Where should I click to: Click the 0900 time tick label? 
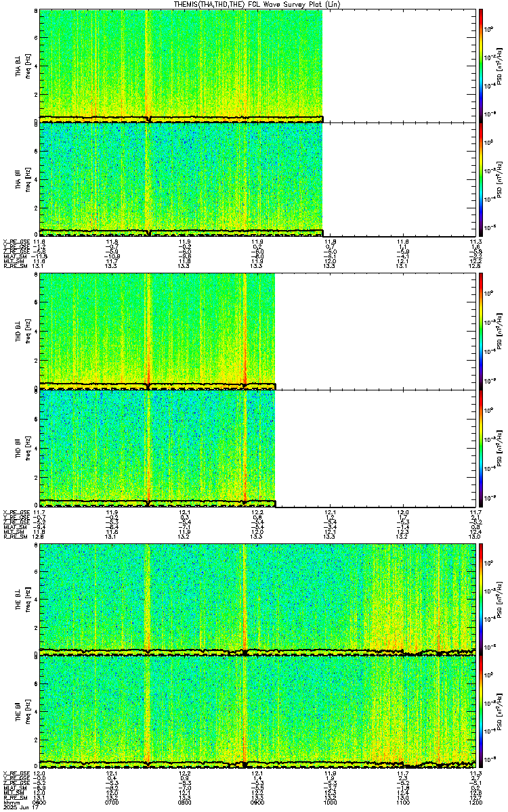(x=257, y=803)
